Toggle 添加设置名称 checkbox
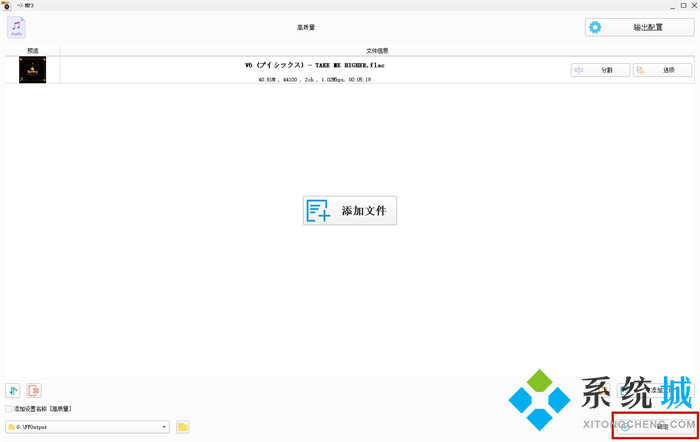Screen dimensions: 700x442 click(9, 409)
